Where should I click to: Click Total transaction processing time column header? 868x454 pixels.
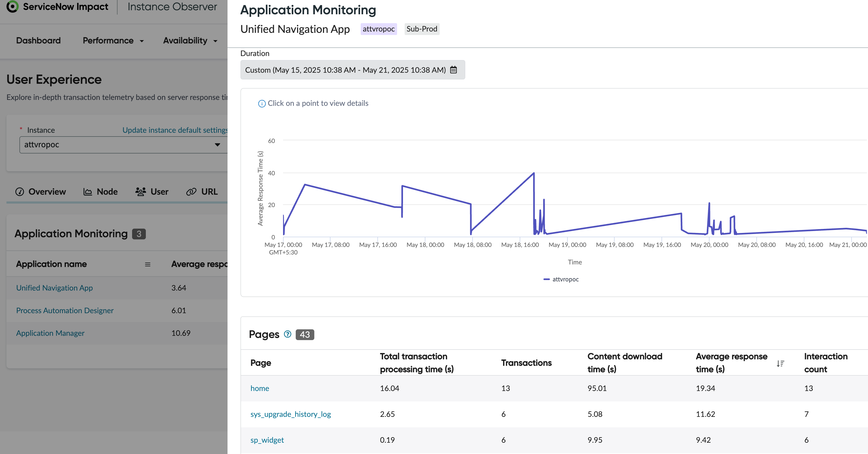pyautogui.click(x=417, y=363)
